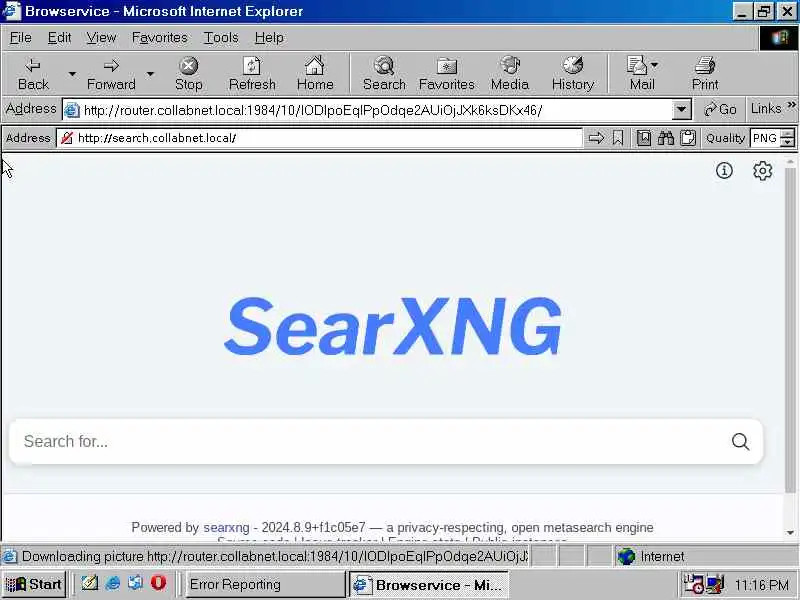The image size is (800, 600).
Task: Expand the IE address bar dropdown
Action: [681, 110]
